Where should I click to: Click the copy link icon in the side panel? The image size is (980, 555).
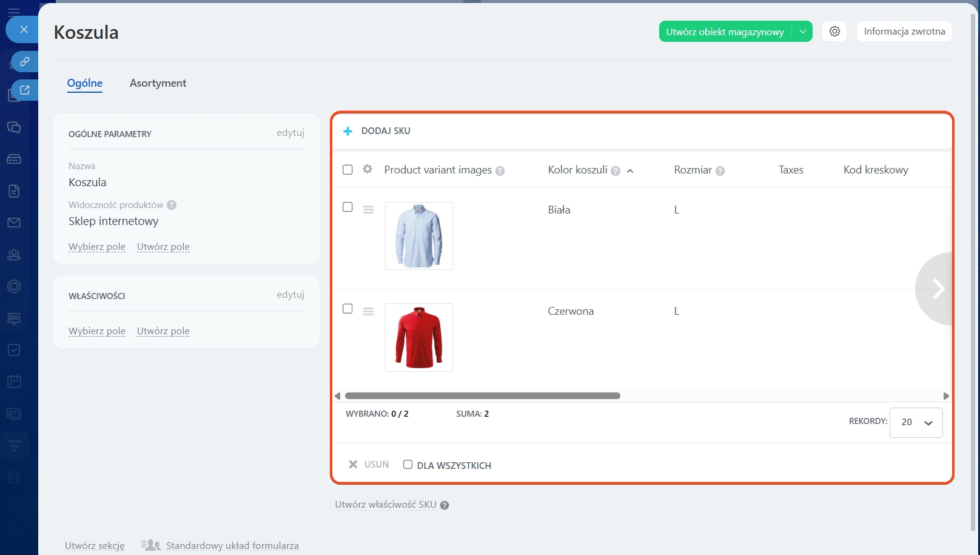[x=24, y=62]
